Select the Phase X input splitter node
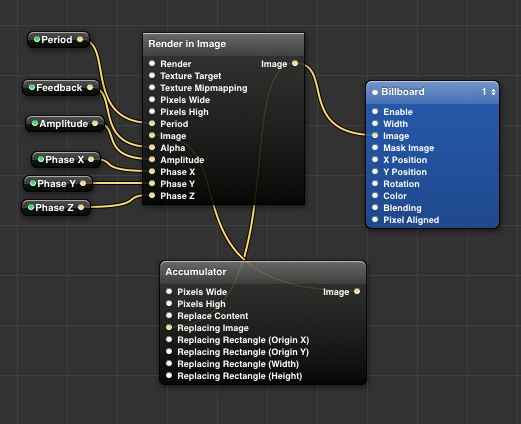Screen dimensions: 521x424 tap(66, 160)
